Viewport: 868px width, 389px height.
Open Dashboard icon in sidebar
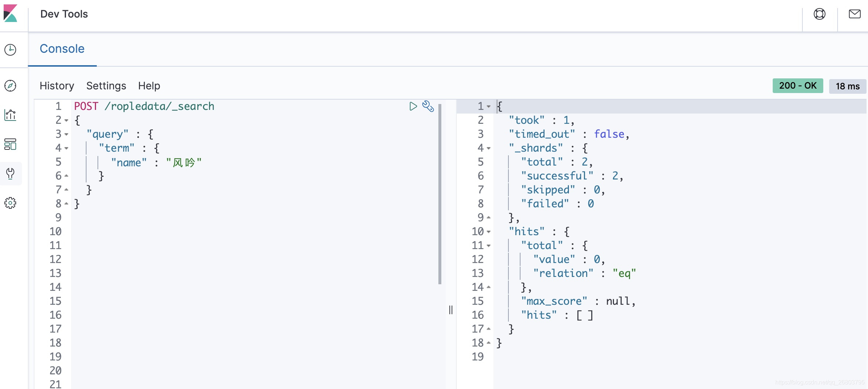pos(10,144)
